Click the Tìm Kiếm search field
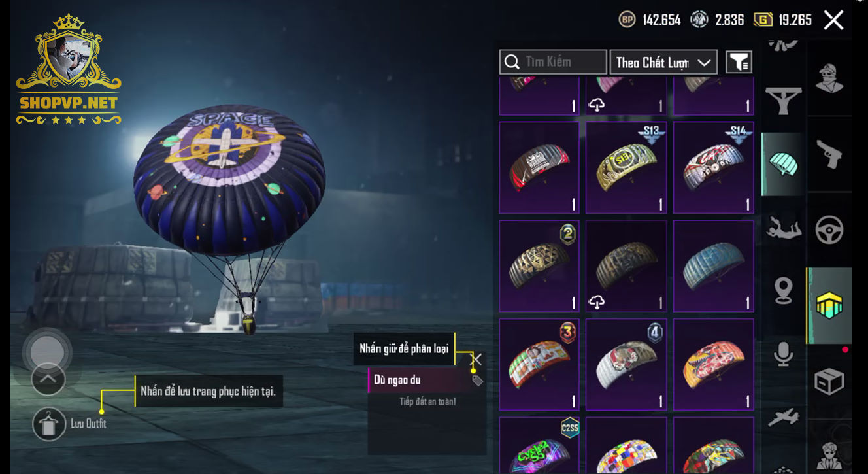Screen dimensions: 868x474 [x=553, y=62]
